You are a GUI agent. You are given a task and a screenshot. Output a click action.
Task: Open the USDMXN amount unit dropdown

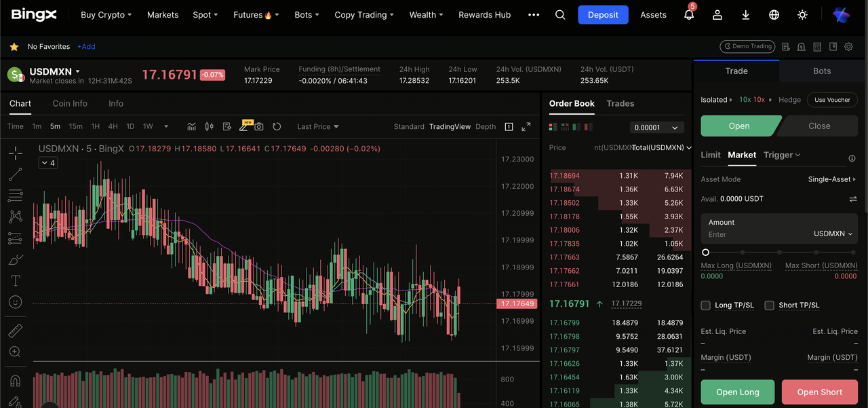coord(833,234)
